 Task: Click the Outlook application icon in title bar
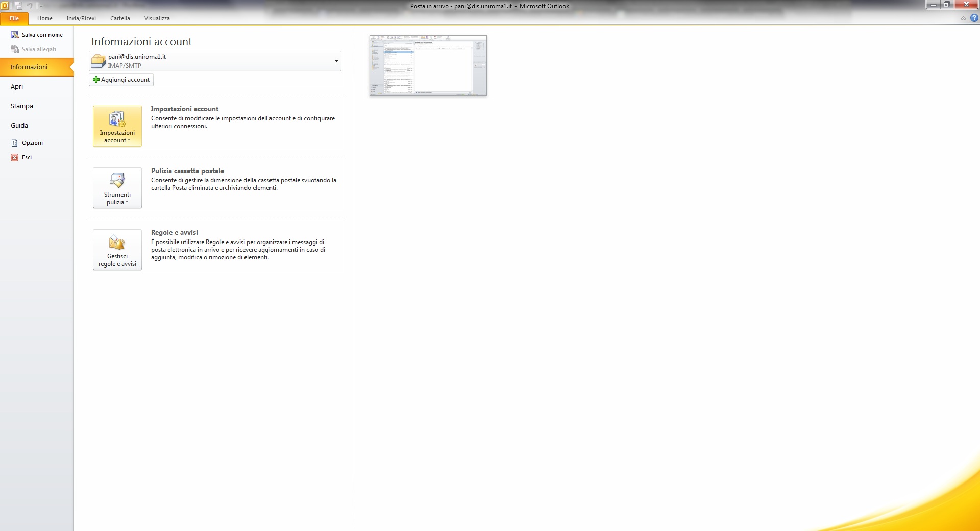(5, 6)
